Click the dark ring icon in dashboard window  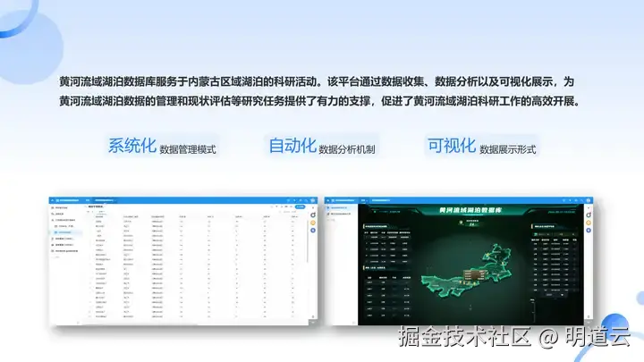coord(589,215)
